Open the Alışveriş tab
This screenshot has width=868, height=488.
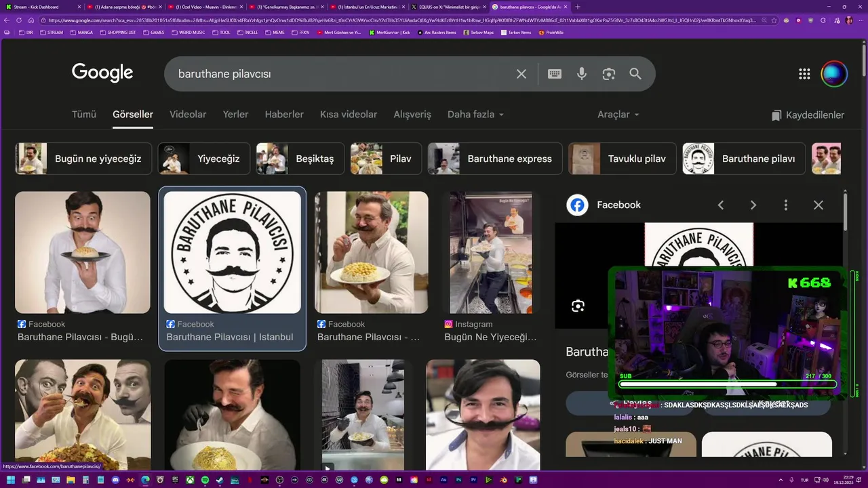[x=412, y=115]
